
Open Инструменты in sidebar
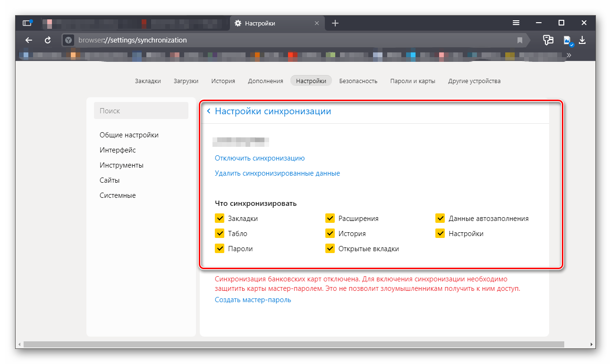[121, 165]
